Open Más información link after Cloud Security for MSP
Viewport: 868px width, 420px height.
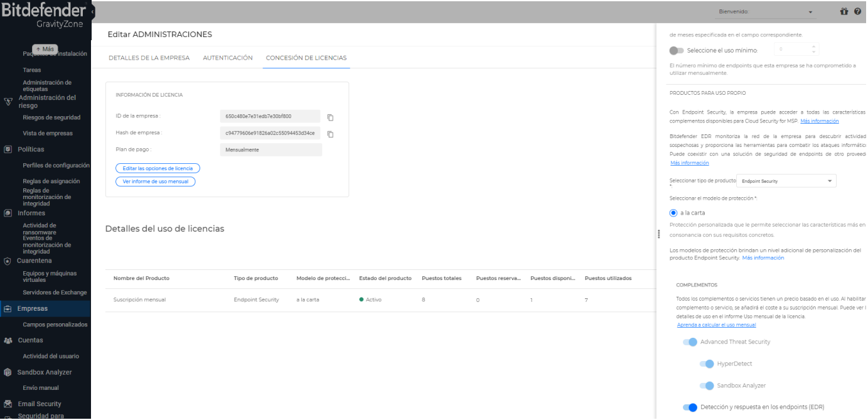[820, 121]
